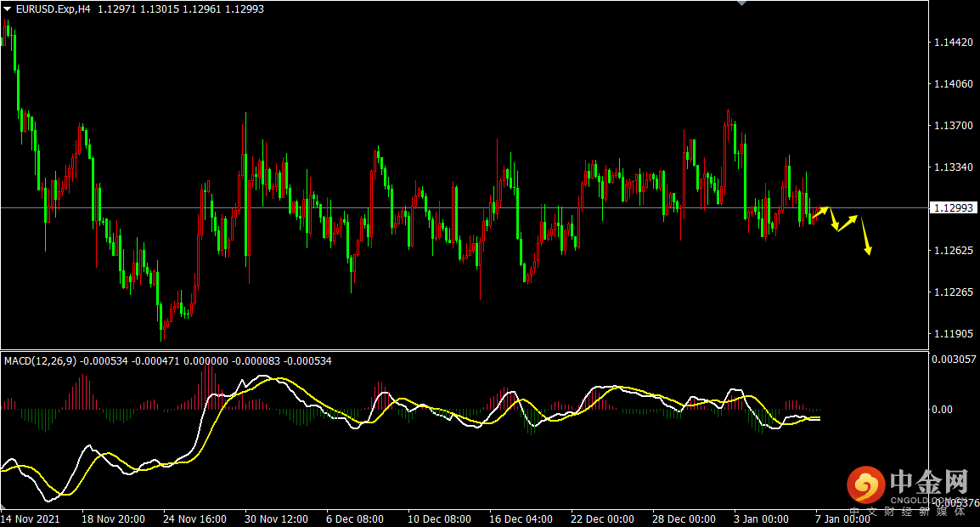Click the triangle before EURUSD.Exp,H4 title
The image size is (980, 527).
8,8
